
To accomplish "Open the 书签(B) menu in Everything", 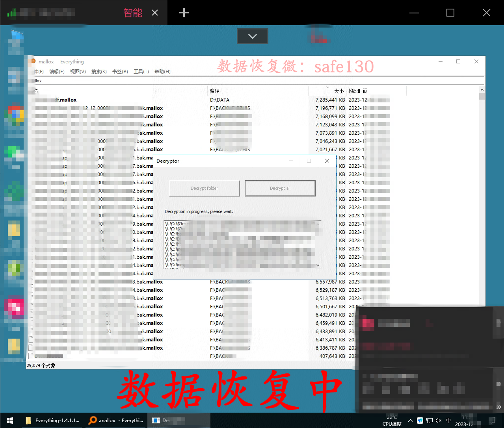I will (x=120, y=72).
